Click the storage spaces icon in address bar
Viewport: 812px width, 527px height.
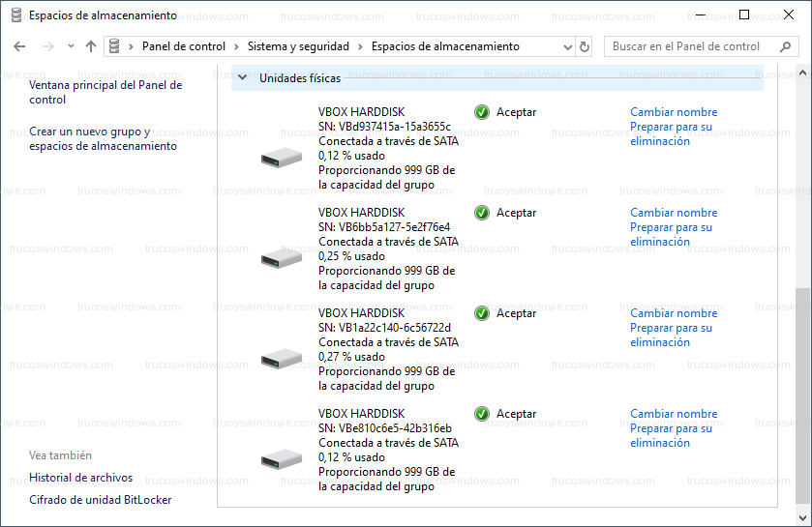click(114, 46)
